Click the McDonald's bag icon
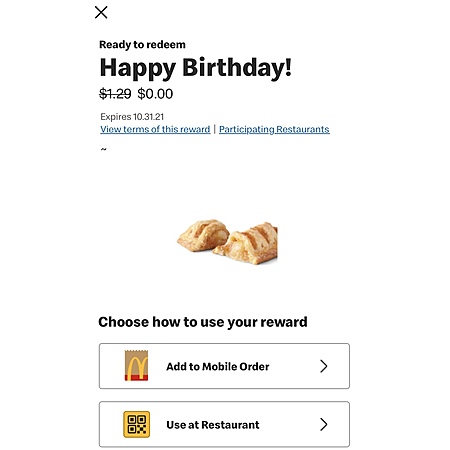This screenshot has height=450, width=450. [x=136, y=365]
